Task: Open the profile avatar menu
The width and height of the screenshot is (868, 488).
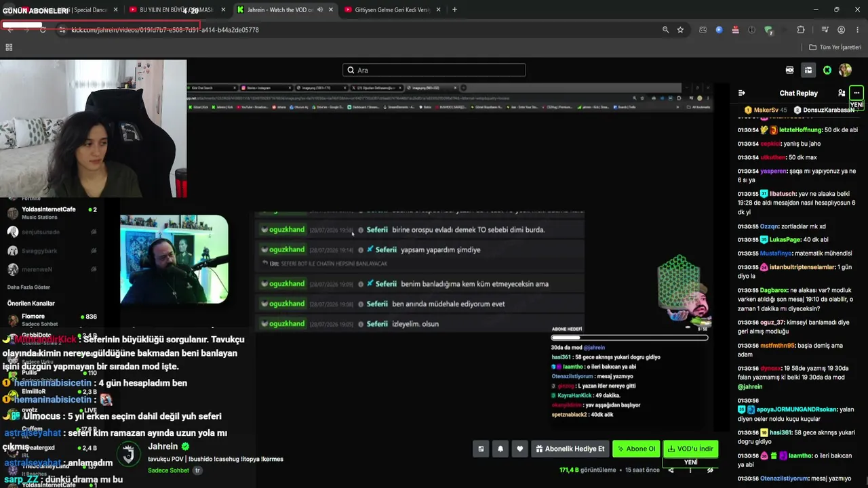Action: [845, 70]
